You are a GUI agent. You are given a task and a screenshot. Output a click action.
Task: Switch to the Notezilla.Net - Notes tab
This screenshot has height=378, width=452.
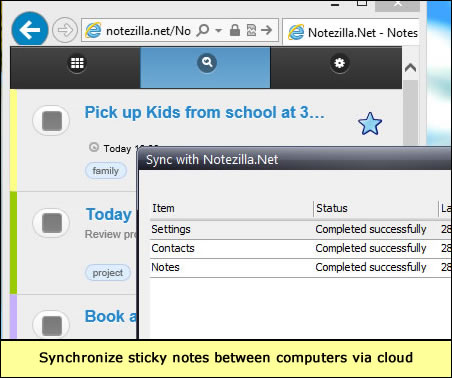352,33
